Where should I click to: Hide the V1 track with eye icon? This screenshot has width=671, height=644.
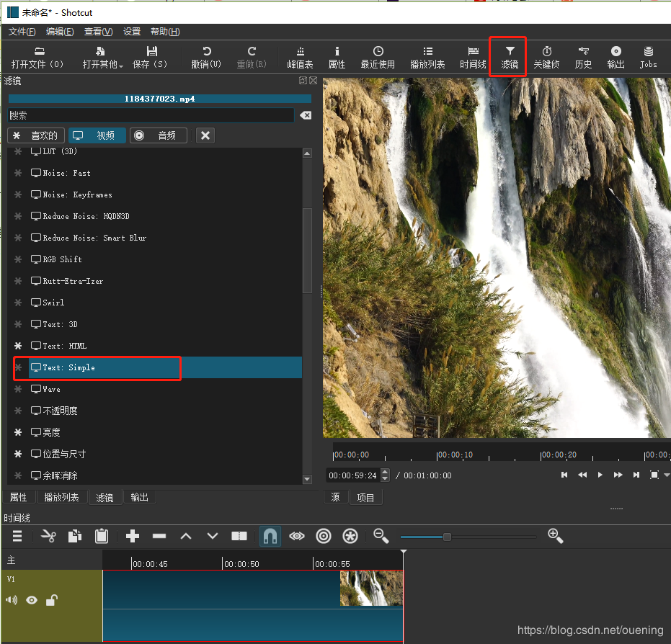click(x=32, y=600)
